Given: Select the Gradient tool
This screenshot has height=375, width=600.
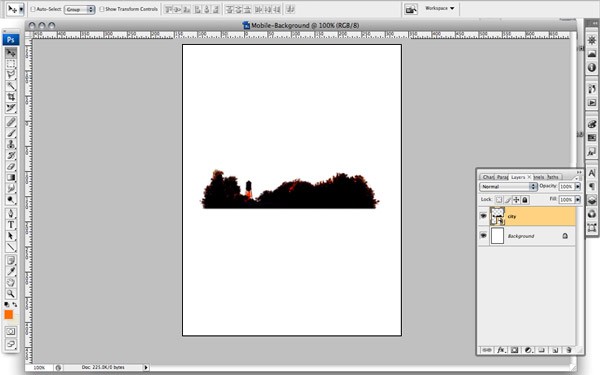Looking at the screenshot, I should [x=11, y=178].
